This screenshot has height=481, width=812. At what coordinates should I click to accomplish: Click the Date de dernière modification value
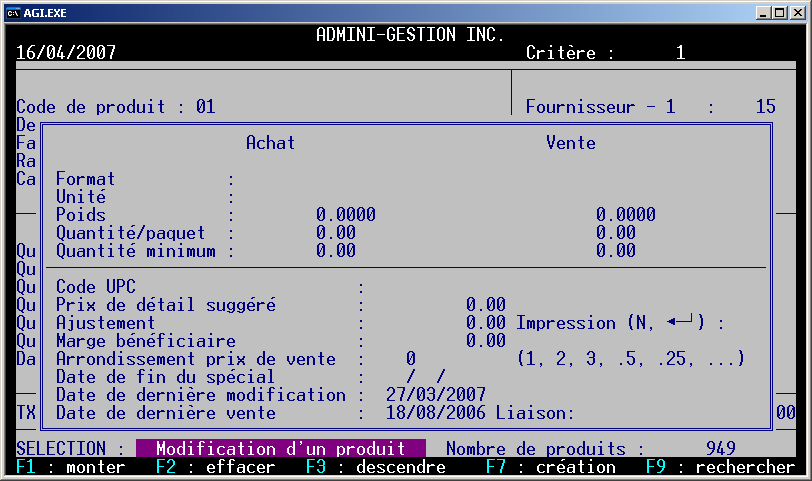[x=436, y=395]
